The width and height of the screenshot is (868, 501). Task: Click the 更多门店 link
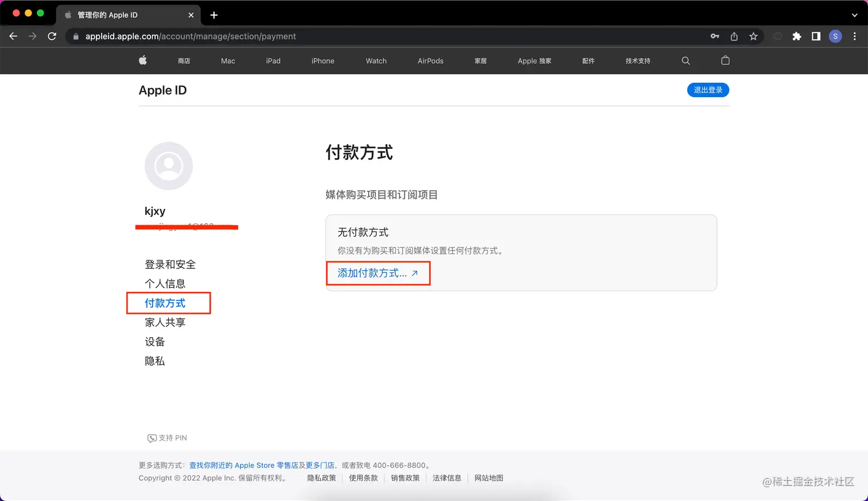pyautogui.click(x=320, y=465)
